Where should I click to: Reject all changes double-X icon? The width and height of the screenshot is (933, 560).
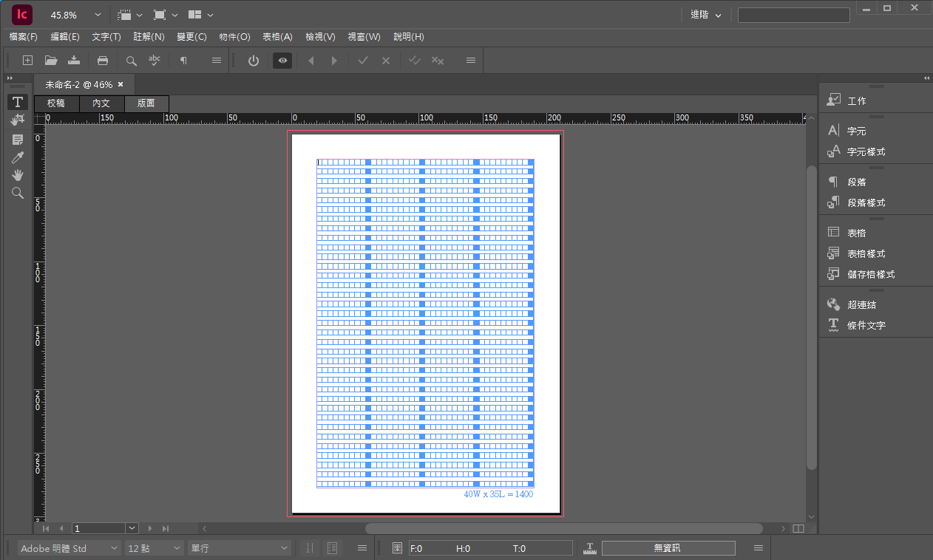(x=438, y=61)
